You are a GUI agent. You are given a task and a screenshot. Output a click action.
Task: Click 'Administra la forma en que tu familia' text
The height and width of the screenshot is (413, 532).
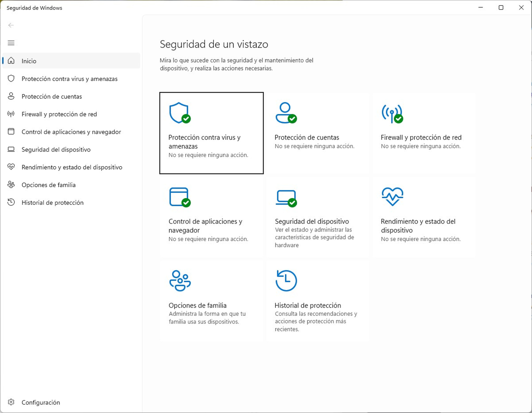pos(207,318)
